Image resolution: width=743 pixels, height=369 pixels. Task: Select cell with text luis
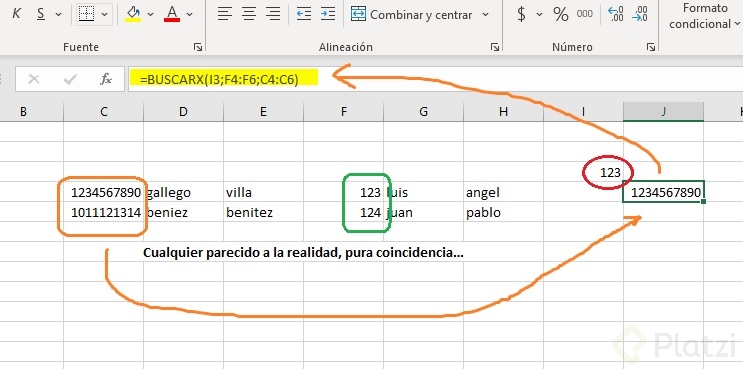[x=424, y=192]
